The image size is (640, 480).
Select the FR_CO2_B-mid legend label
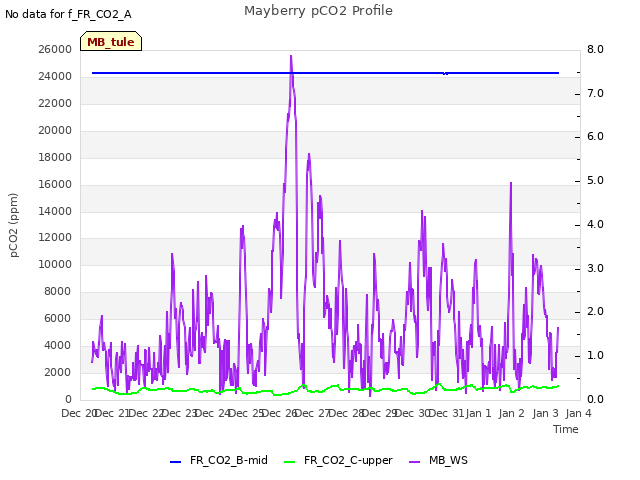tap(229, 460)
